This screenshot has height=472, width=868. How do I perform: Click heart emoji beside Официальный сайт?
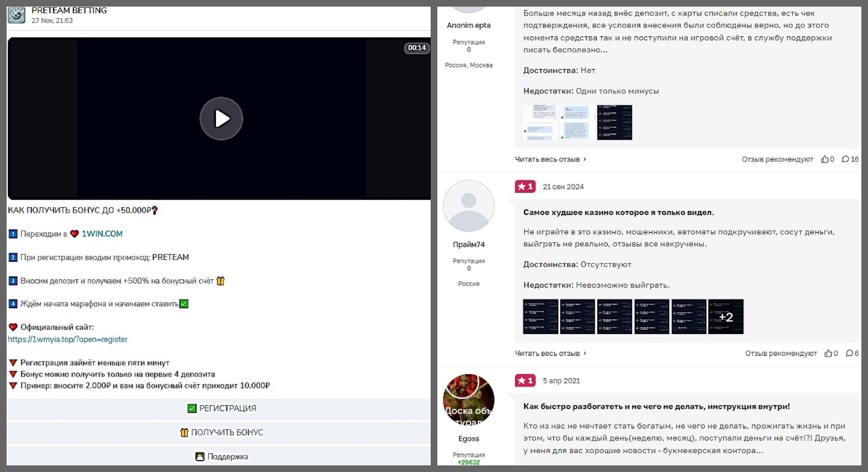coord(13,327)
